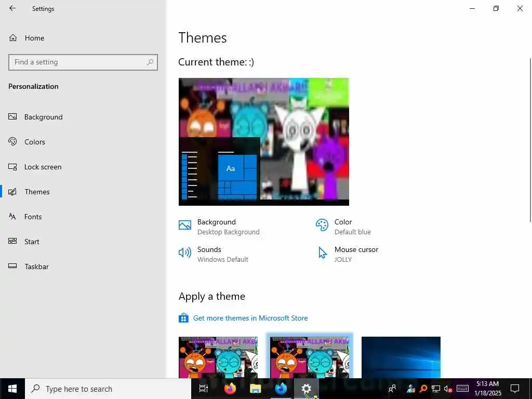Screen dimensions: 532x399
Task: Focus the Find a setting search box
Action: click(x=83, y=62)
